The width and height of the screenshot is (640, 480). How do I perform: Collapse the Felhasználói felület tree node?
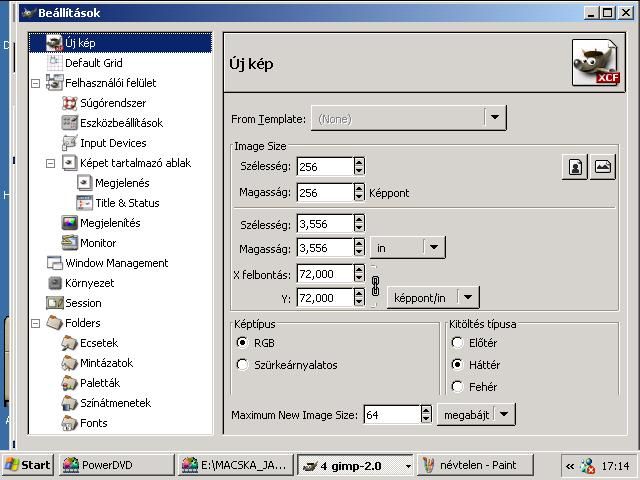pos(36,83)
